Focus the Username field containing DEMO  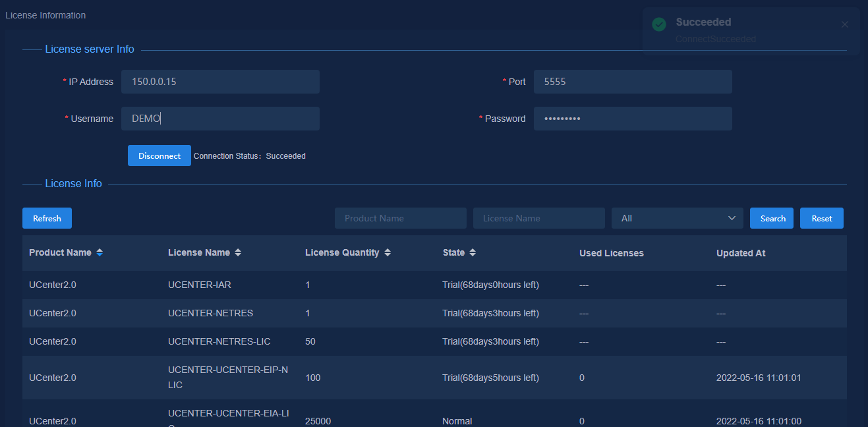[221, 119]
